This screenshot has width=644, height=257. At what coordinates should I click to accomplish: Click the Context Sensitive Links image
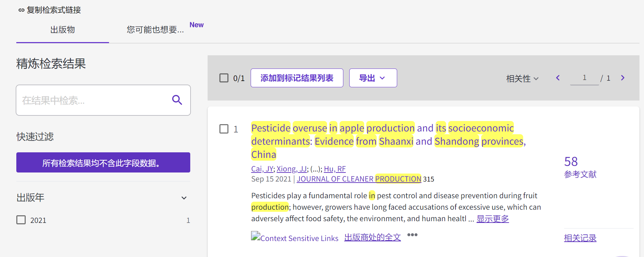tap(294, 238)
